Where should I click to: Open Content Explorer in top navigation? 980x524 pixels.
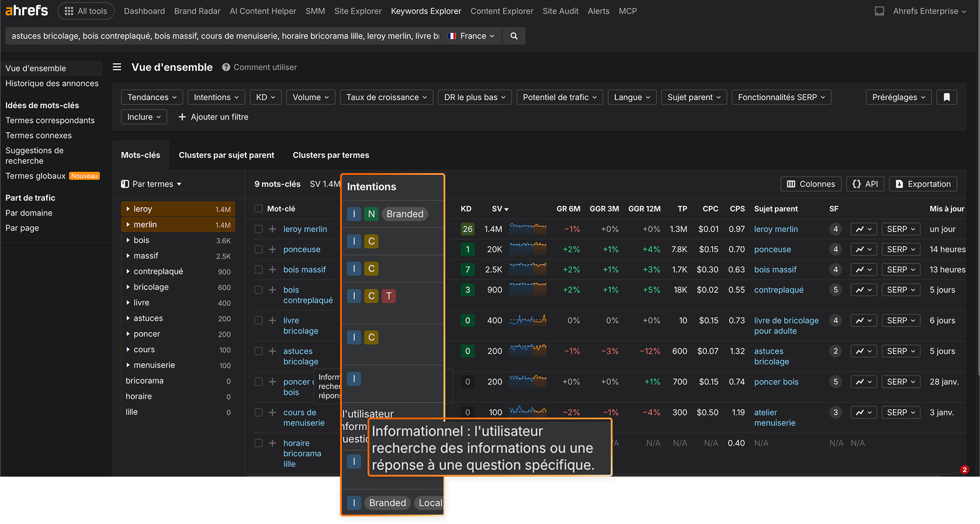coord(502,11)
